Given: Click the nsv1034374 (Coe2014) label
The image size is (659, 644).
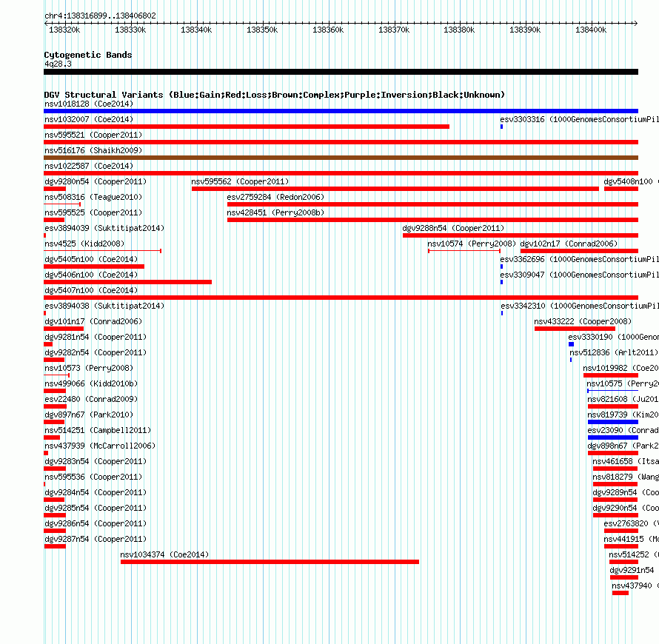Looking at the screenshot, I should pos(164,554).
